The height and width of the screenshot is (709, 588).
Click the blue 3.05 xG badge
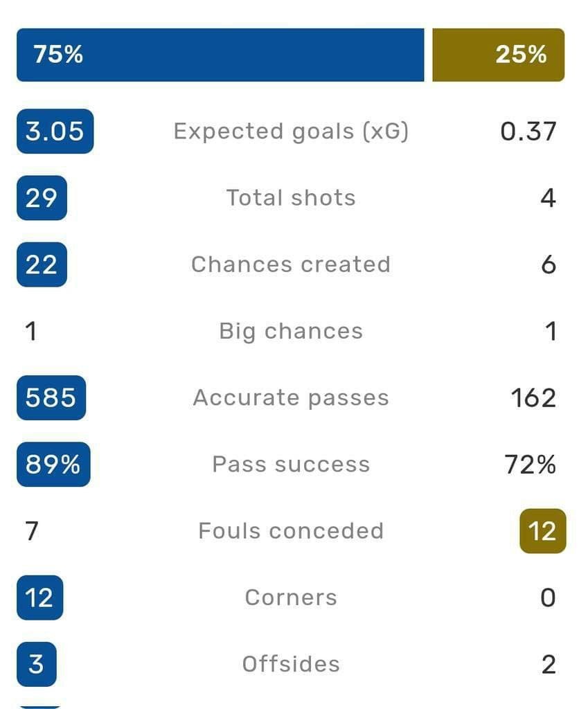click(x=55, y=131)
